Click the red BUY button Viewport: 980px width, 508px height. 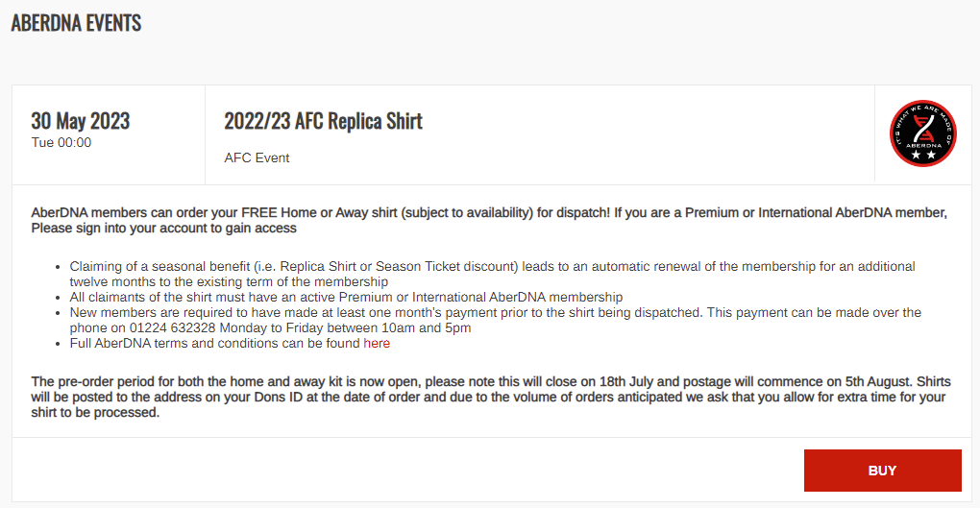coord(883,471)
